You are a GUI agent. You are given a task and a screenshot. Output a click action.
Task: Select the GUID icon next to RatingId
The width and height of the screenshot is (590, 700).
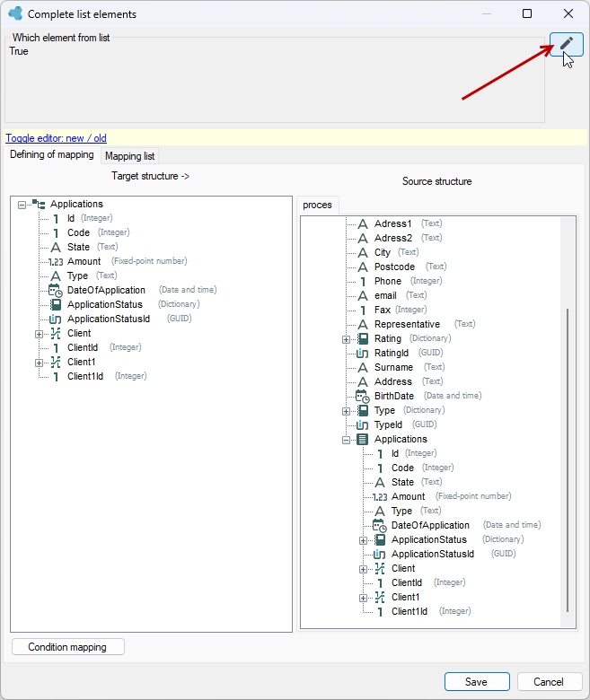[x=362, y=353]
